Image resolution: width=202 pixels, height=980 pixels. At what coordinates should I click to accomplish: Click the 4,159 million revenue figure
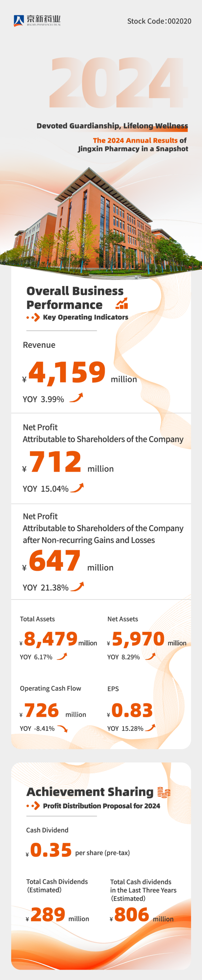tap(67, 372)
